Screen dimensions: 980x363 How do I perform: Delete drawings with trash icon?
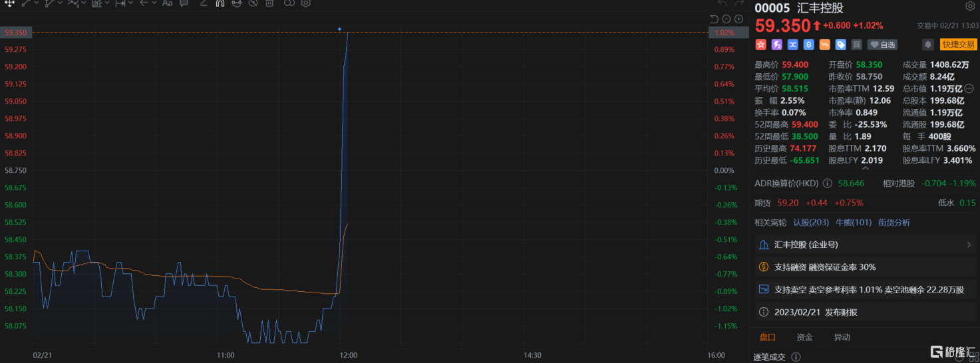coord(269,3)
